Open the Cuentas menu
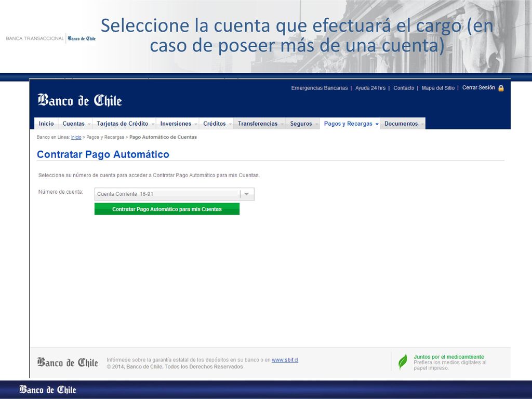Screen dimensions: 532x399 (x=76, y=124)
